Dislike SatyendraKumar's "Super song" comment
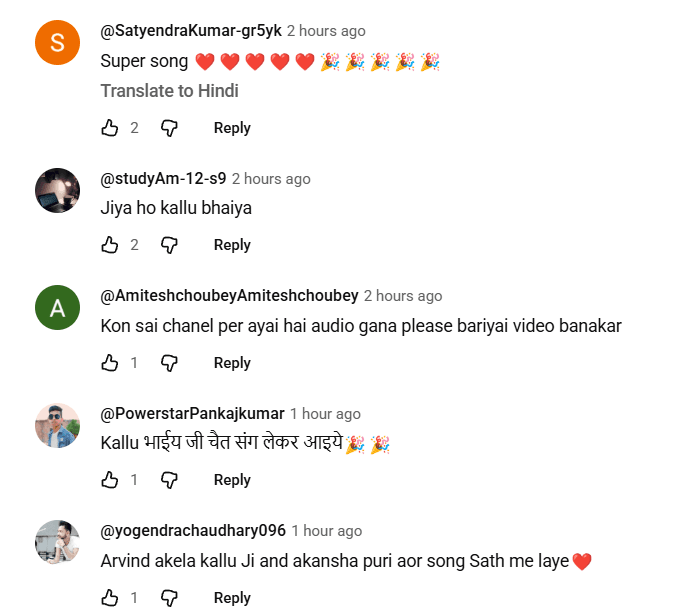692x612 pixels. (170, 128)
